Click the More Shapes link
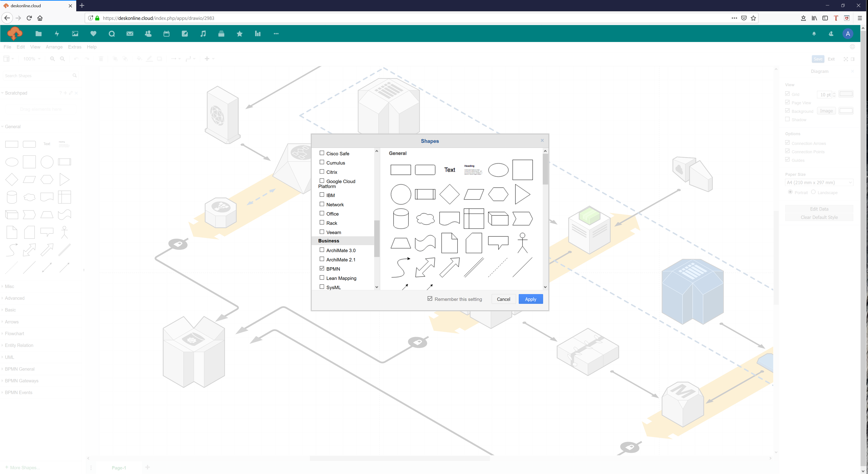868x474 pixels. tap(23, 468)
